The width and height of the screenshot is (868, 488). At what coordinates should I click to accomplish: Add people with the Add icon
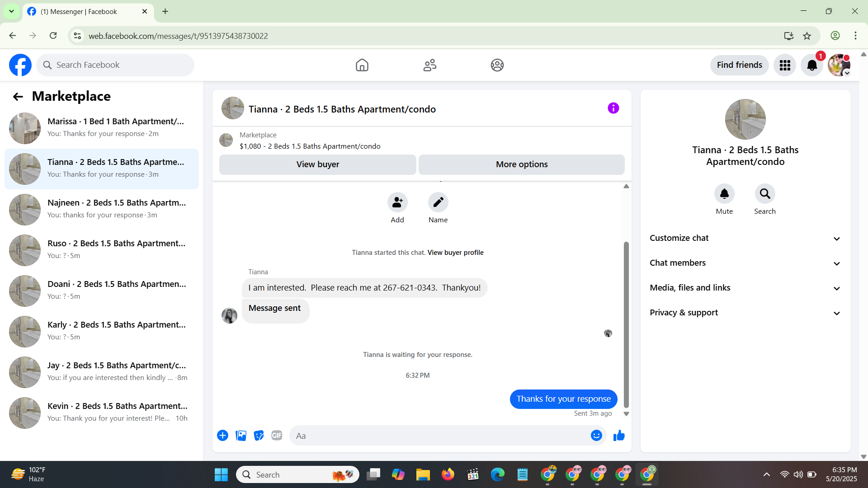[397, 202]
